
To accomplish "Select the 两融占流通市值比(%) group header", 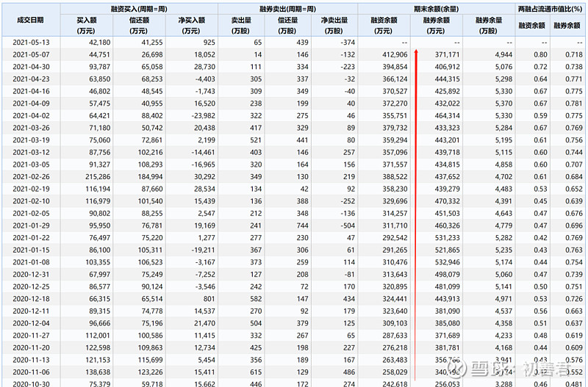I will pyautogui.click(x=550, y=9).
